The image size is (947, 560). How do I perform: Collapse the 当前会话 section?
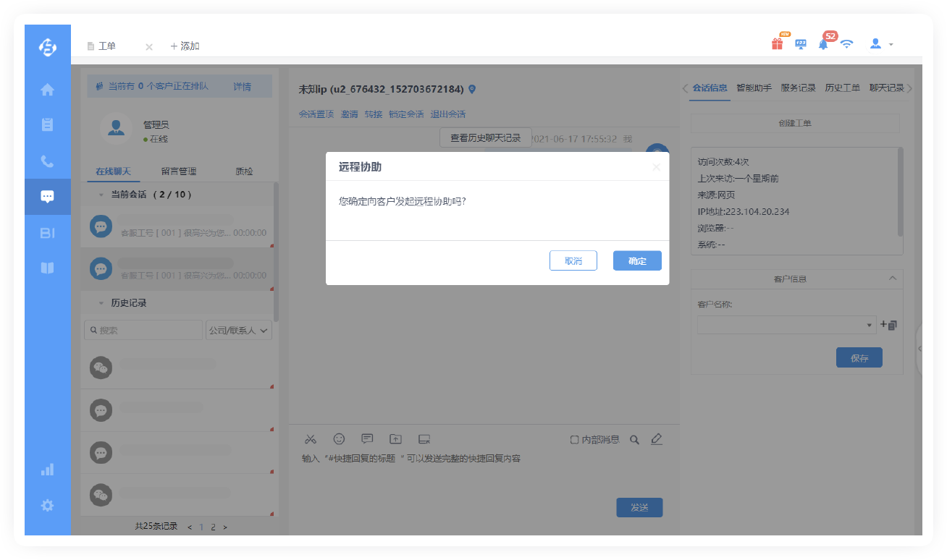(x=101, y=195)
